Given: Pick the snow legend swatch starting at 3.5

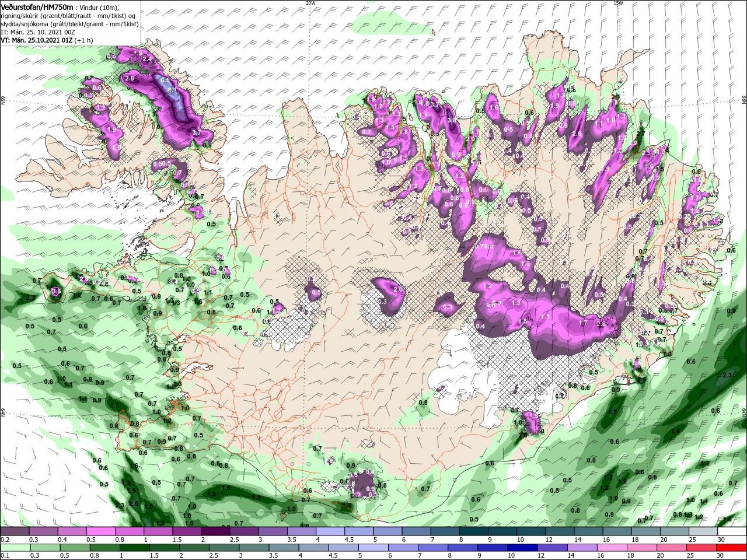Looking at the screenshot, I should (301, 531).
